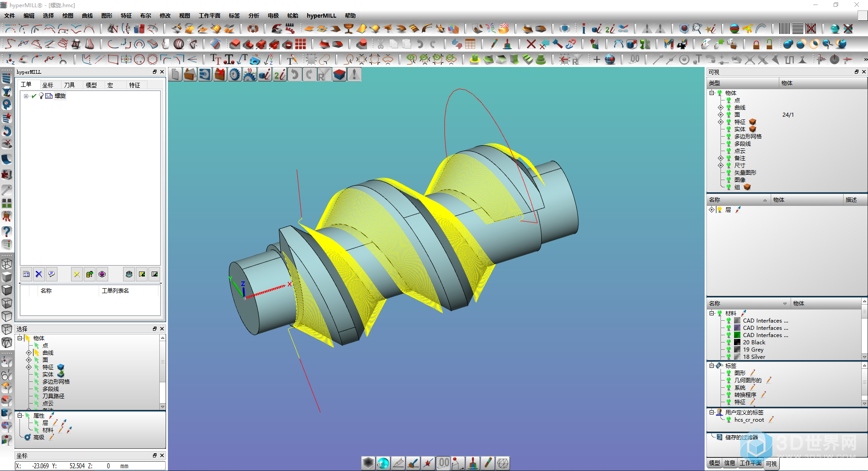Screen dimensions: 868x471
Task: Click the 描述 column header
Action: click(854, 200)
